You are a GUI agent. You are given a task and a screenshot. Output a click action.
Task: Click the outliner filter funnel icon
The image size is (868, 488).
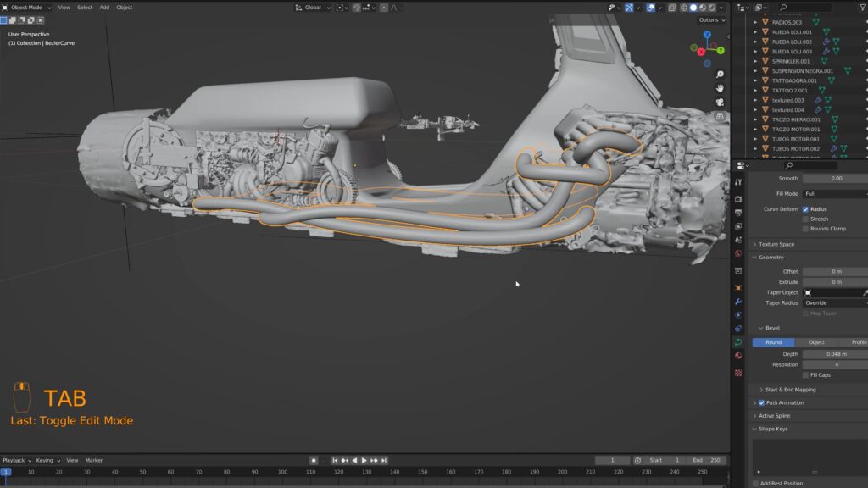(x=863, y=7)
